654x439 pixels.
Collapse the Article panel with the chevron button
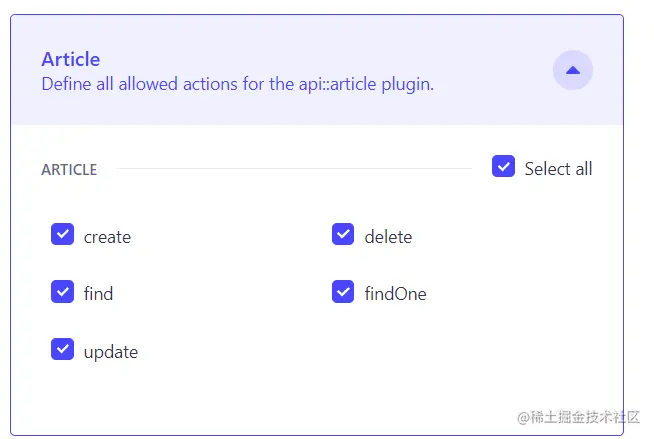[573, 70]
